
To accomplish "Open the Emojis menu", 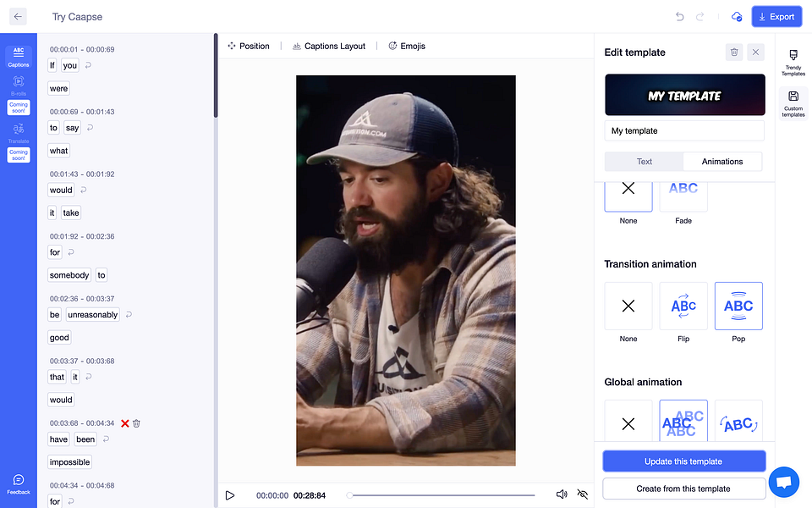I will click(407, 46).
